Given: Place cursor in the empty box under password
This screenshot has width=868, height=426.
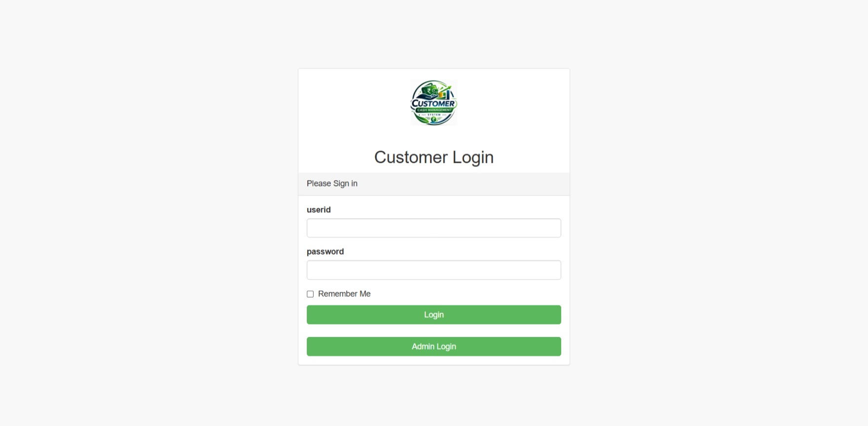Looking at the screenshot, I should pos(434,270).
